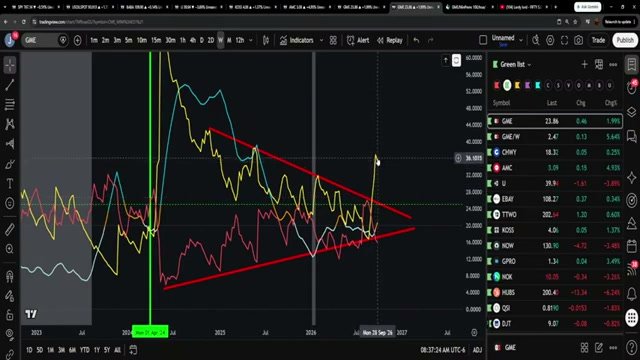Open indicator templates grid icon
This screenshot has width=640, height=360.
[333, 40]
